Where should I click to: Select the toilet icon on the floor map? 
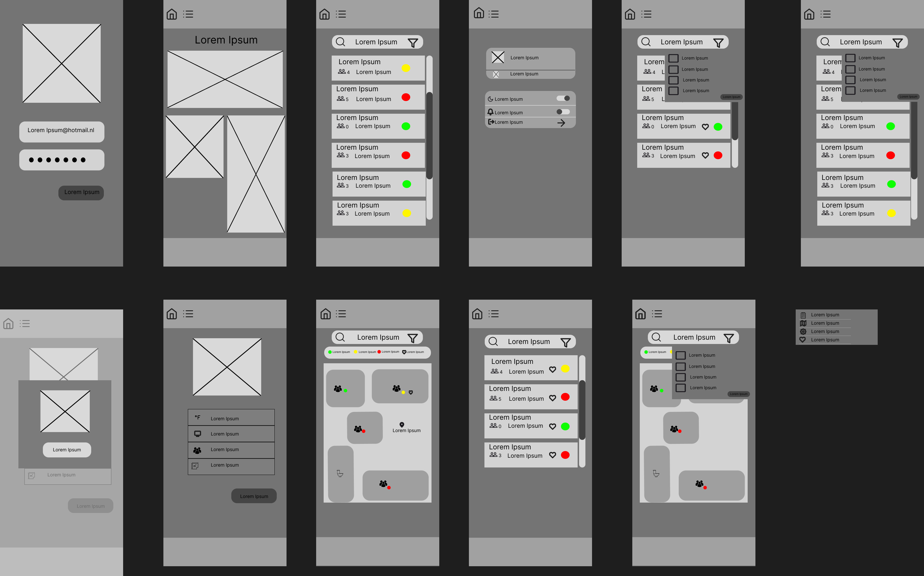340,474
